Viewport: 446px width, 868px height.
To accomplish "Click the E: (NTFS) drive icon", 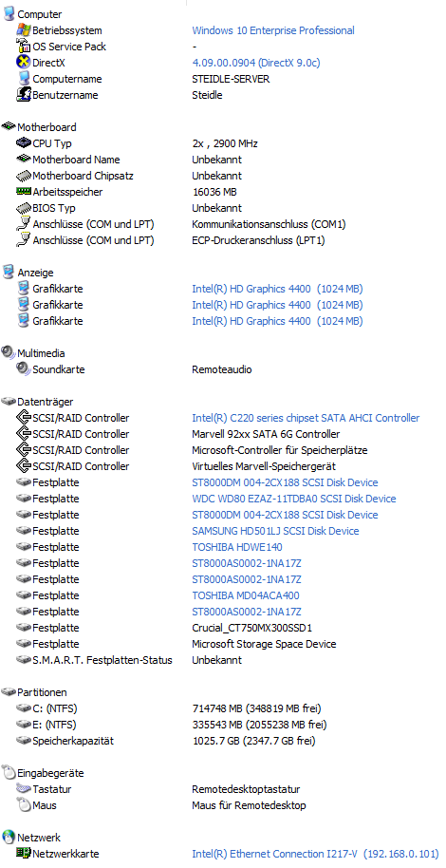I will 24,724.
